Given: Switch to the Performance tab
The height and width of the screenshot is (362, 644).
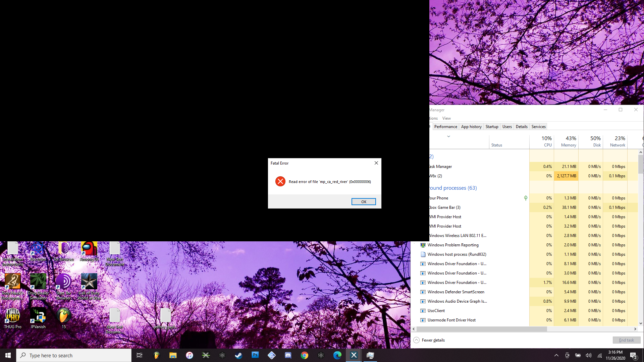Looking at the screenshot, I should (x=445, y=126).
